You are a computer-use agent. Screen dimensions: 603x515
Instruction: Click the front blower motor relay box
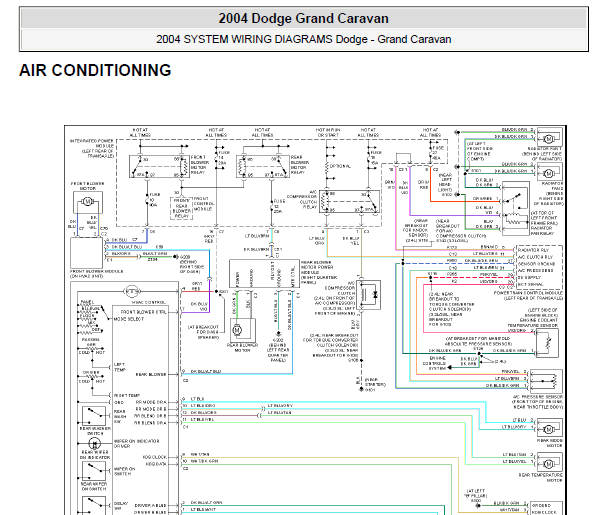(159, 166)
